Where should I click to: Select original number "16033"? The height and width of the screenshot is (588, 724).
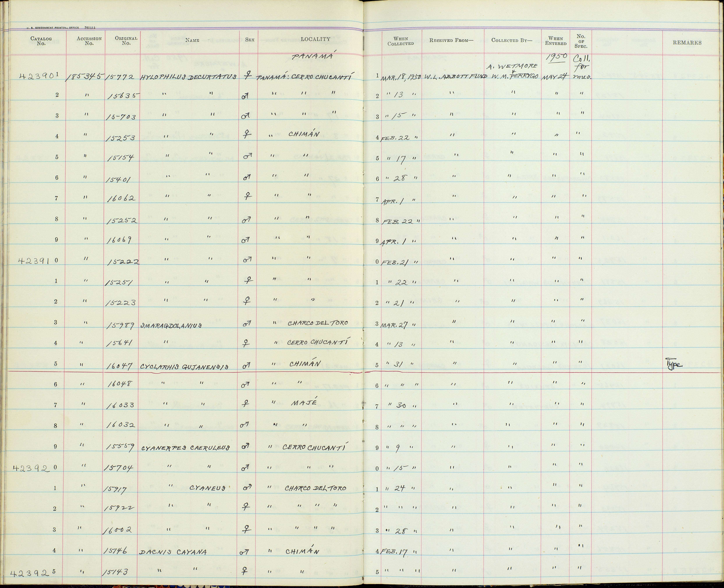(x=121, y=405)
